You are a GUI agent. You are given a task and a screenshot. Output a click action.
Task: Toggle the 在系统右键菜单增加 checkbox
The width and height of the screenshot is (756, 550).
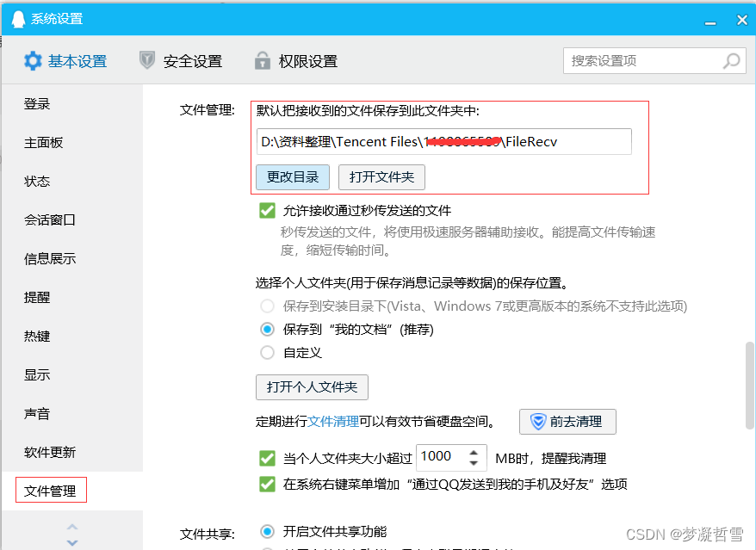[267, 484]
